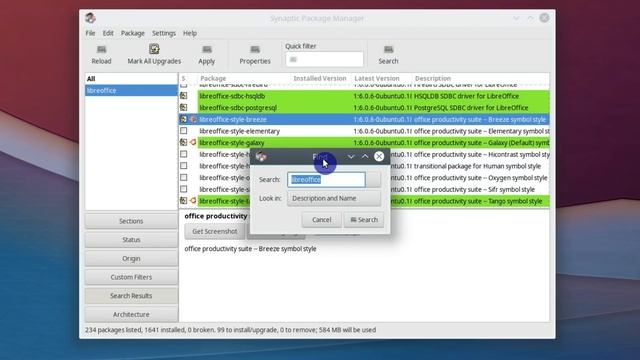Select the libreoffice-style-galaxy package name
640x360 pixels.
point(232,142)
